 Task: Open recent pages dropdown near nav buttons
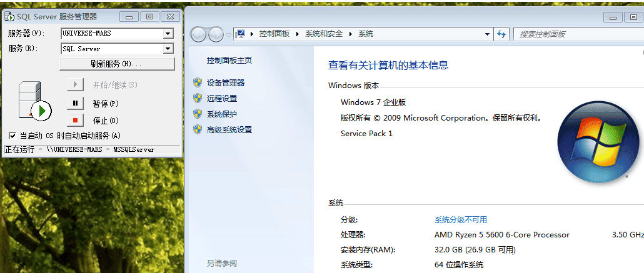click(x=228, y=35)
